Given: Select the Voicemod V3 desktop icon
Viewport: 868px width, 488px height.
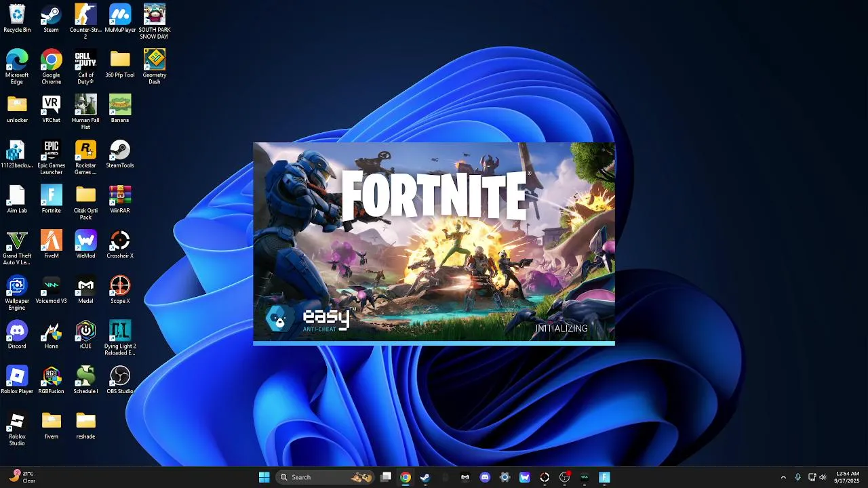Looking at the screenshot, I should [51, 289].
